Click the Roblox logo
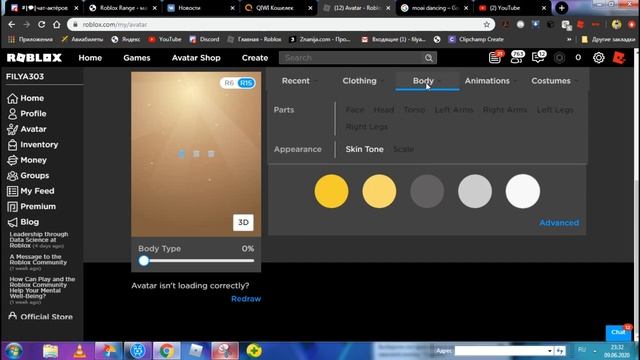The width and height of the screenshot is (640, 360). click(34, 58)
